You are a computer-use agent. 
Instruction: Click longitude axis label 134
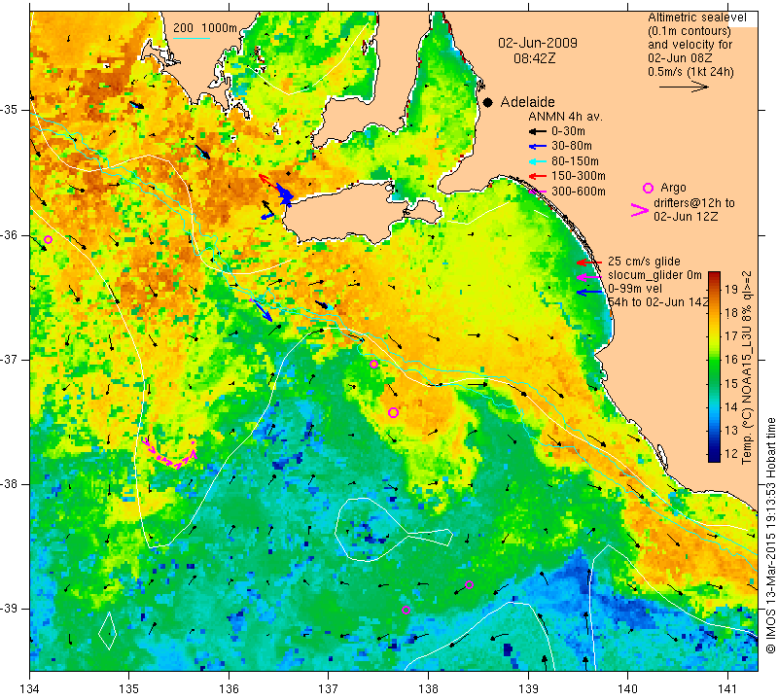click(x=30, y=689)
